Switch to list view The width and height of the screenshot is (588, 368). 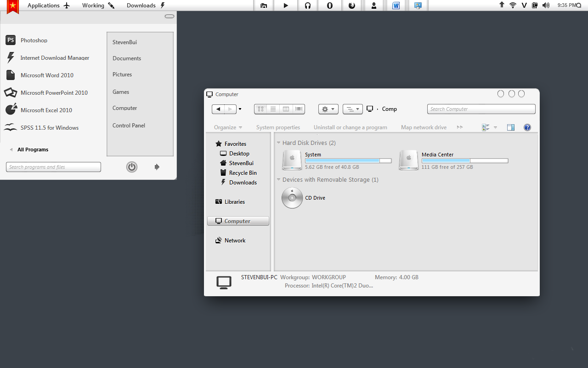(x=273, y=109)
